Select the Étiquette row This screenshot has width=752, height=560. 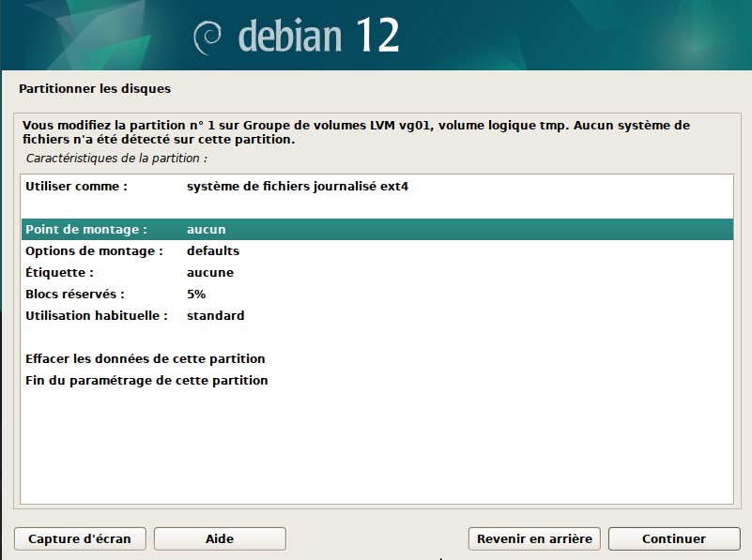[x=377, y=273]
